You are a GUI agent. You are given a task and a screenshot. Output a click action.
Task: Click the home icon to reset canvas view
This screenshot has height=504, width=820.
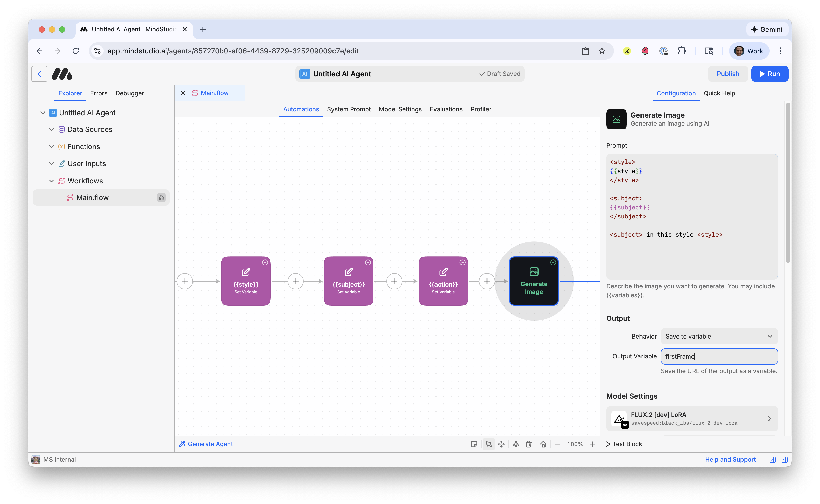point(543,444)
